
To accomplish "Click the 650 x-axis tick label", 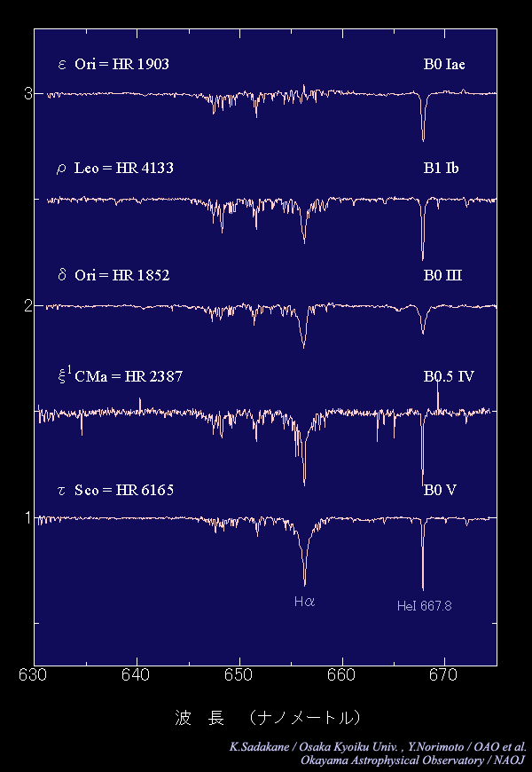I will [239, 675].
